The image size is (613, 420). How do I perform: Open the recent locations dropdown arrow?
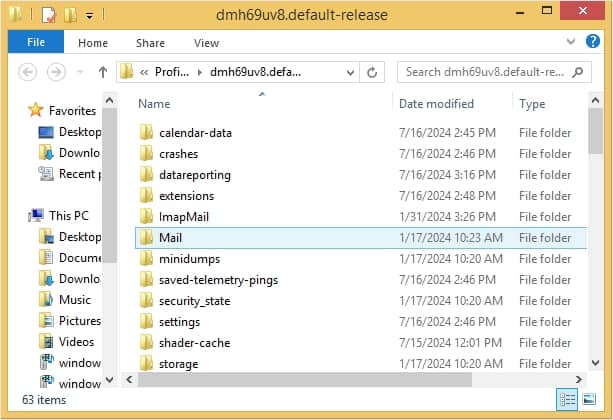(81, 72)
